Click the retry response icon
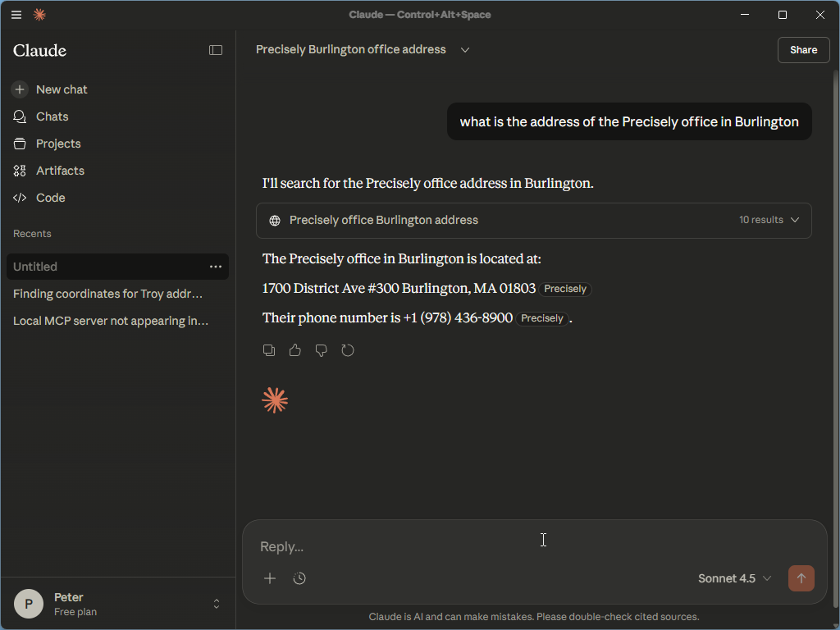Viewport: 840px width, 630px height. [x=348, y=350]
